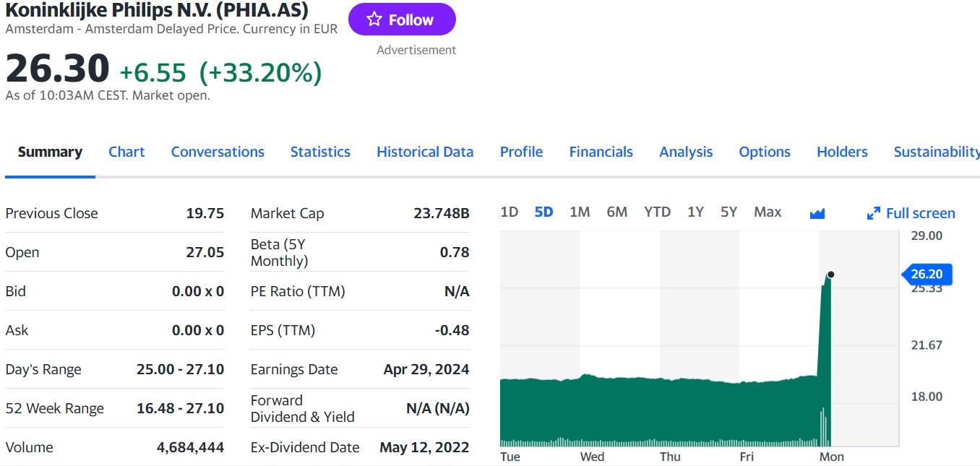This screenshot has width=980, height=466.
Task: Open the Historical Data tab
Action: click(x=425, y=152)
